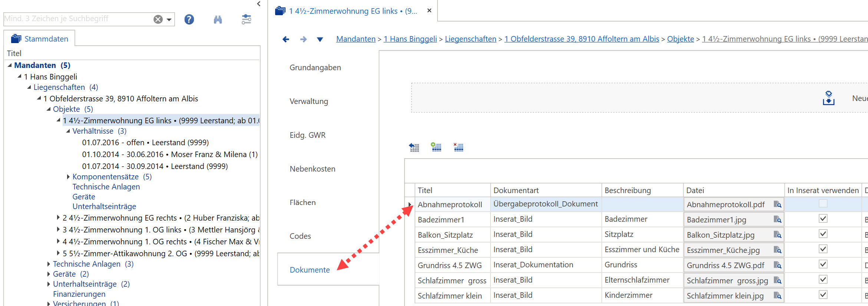Preview file icon for Grundriss 4.5 ZWG.pdf

point(778,265)
